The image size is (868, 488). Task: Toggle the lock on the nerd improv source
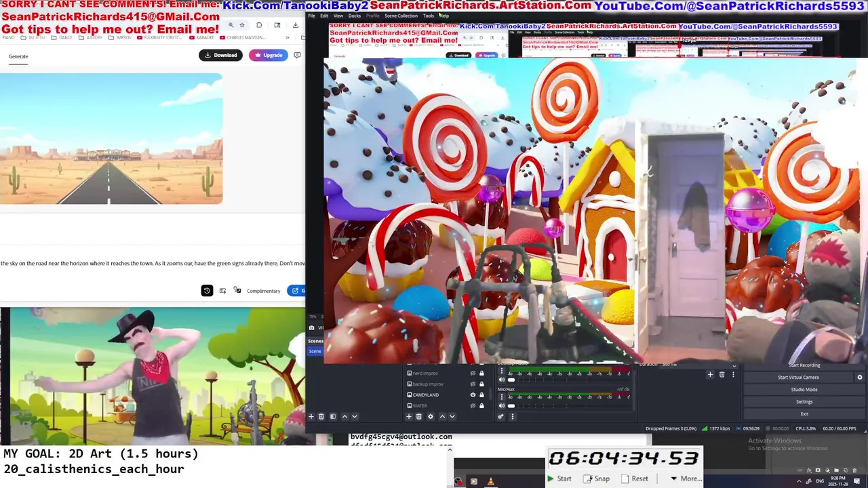coord(481,373)
